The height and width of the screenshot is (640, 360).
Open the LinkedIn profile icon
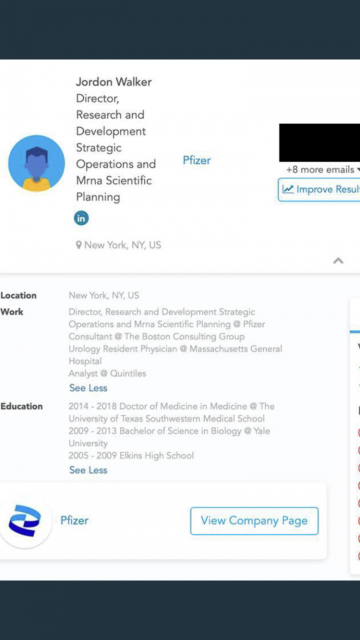(81, 218)
